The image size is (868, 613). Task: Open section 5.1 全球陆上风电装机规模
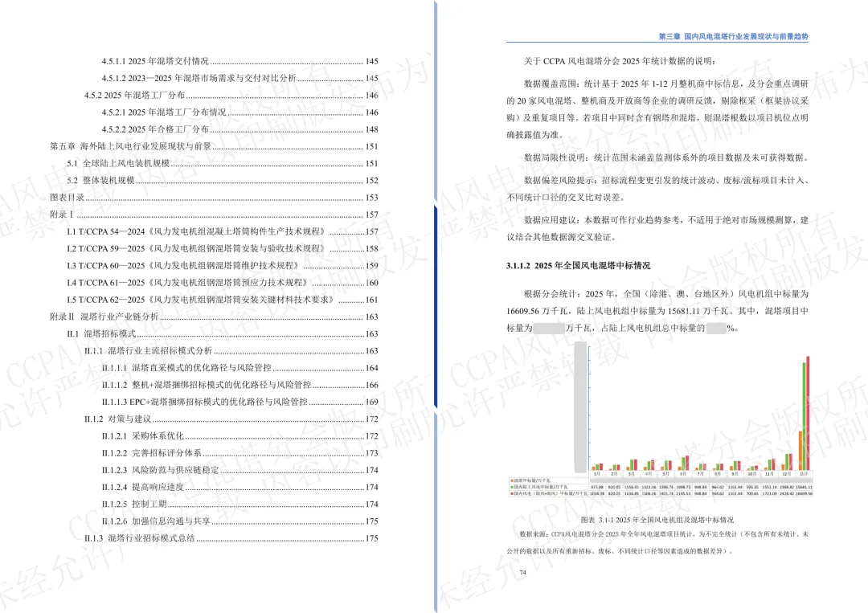223,164
